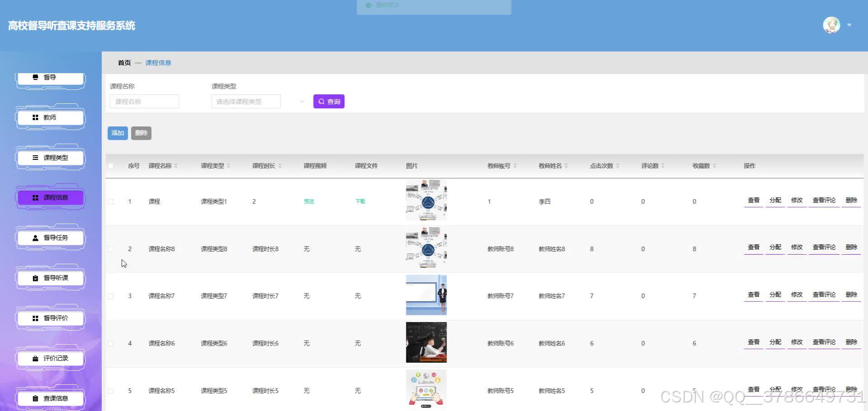Click 预览 to preview the course video

(x=309, y=201)
